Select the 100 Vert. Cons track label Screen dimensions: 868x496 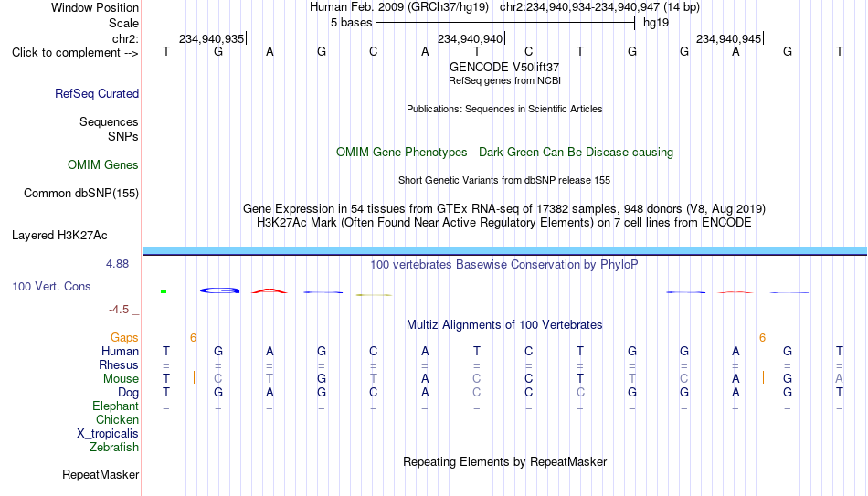[x=51, y=286]
